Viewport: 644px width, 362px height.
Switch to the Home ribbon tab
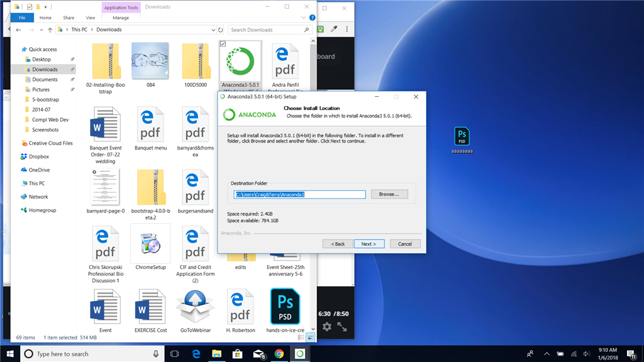click(x=45, y=18)
